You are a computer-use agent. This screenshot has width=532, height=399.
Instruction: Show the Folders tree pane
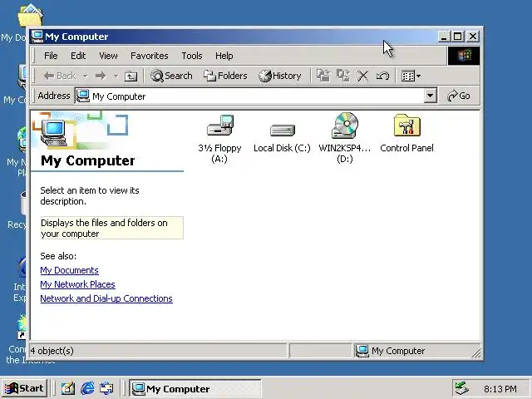[x=225, y=76]
